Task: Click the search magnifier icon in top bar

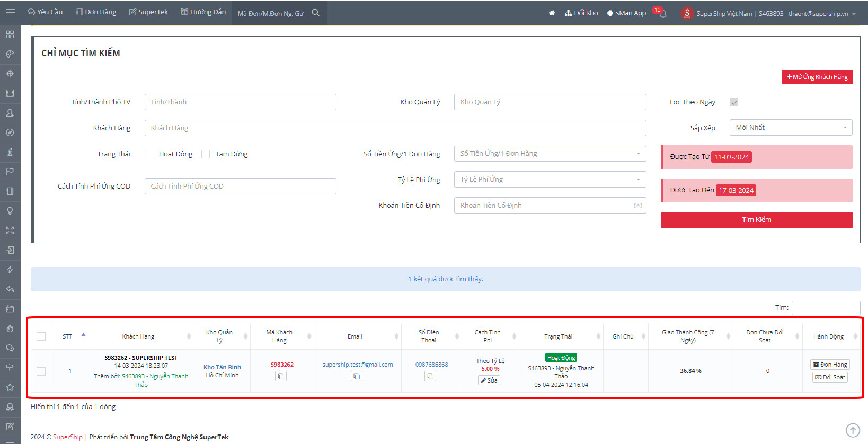Action: (x=316, y=13)
